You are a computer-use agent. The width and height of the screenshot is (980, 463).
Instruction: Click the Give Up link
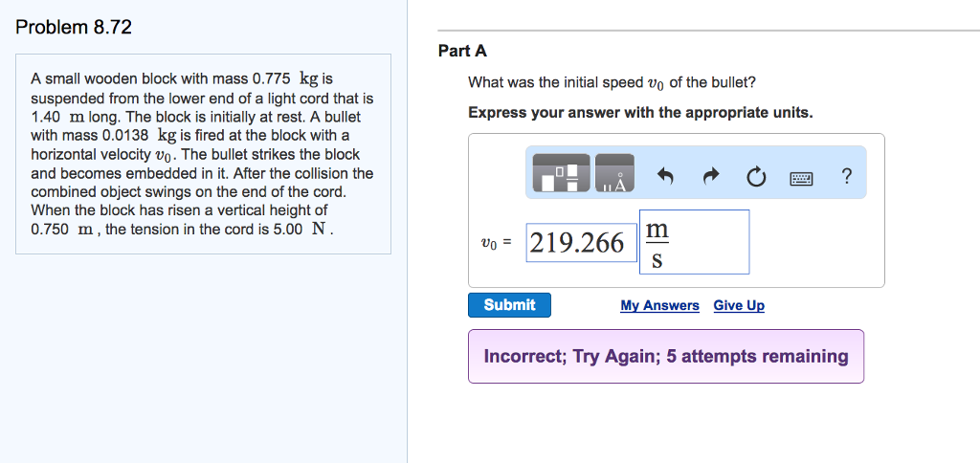point(739,305)
